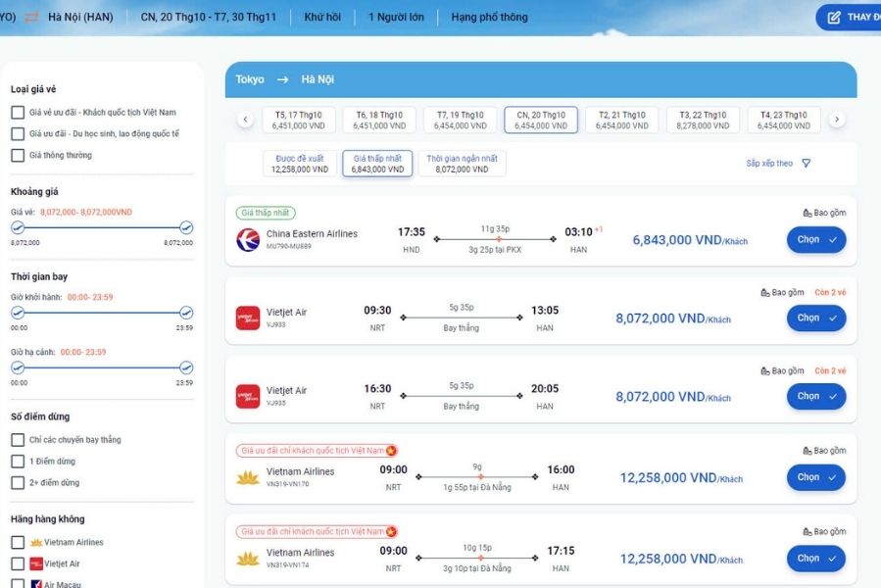881x588 pixels.
Task: Switch to the Giá thấp nhất sorting tab
Action: (377, 164)
